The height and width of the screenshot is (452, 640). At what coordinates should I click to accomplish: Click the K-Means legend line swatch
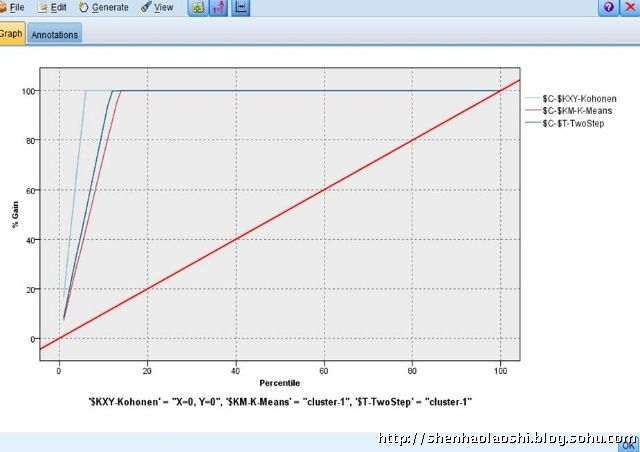pyautogui.click(x=532, y=110)
